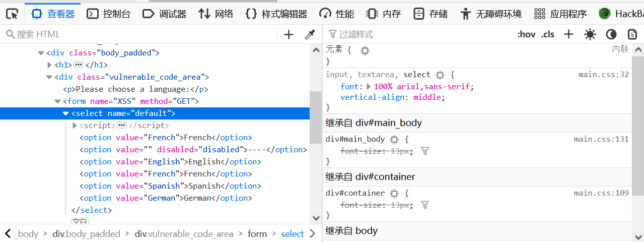This screenshot has height=242, width=644.
Task: Select the option value German row
Action: 166,198
